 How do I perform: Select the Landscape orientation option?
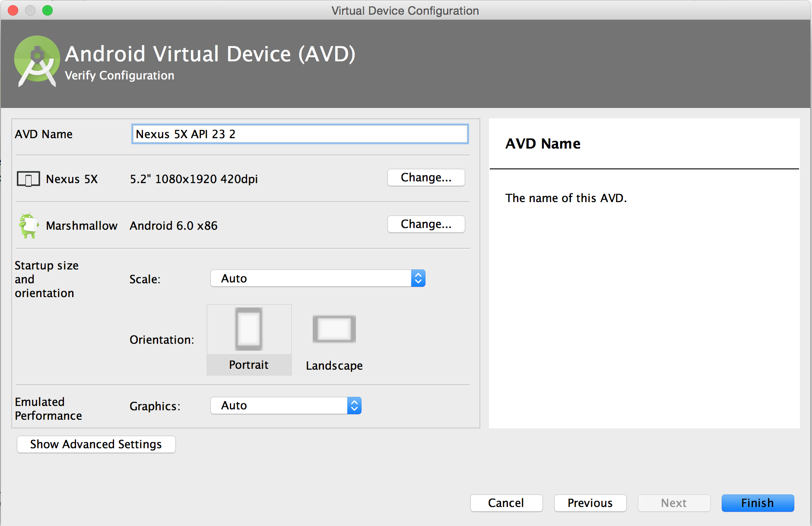pos(334,341)
